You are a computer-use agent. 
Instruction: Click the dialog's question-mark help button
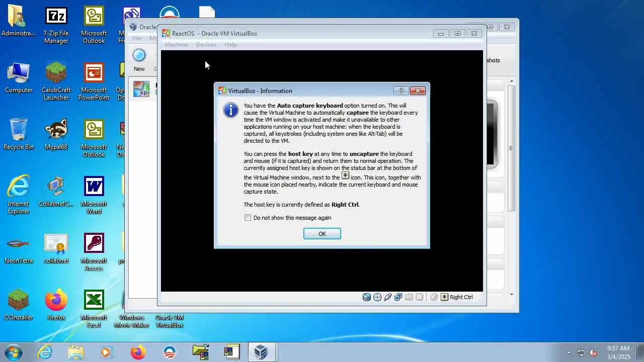[401, 91]
